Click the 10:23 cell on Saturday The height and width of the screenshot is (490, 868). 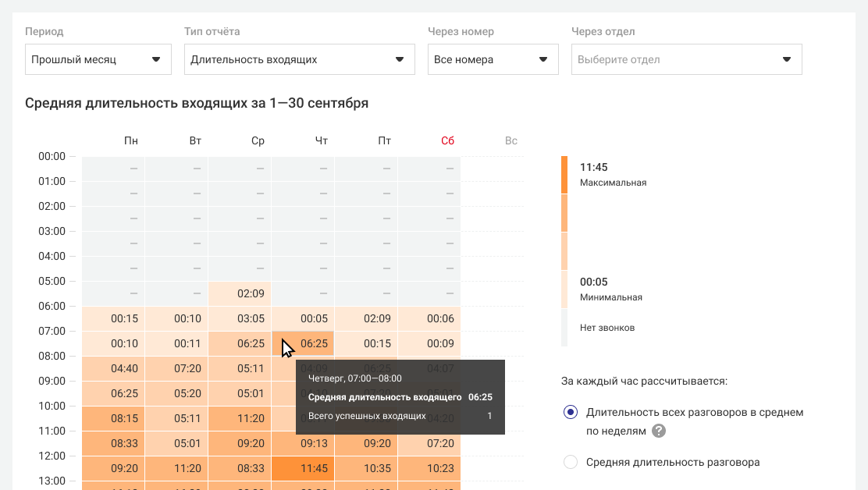pos(440,469)
